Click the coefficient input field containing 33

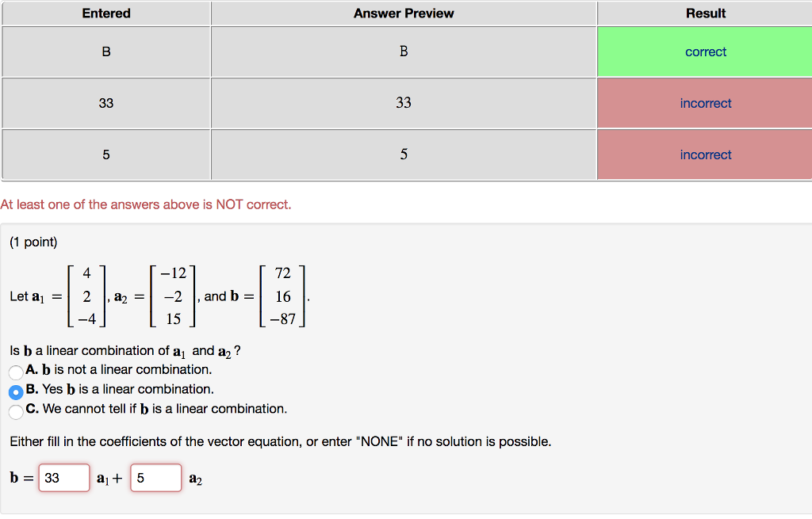[63, 477]
